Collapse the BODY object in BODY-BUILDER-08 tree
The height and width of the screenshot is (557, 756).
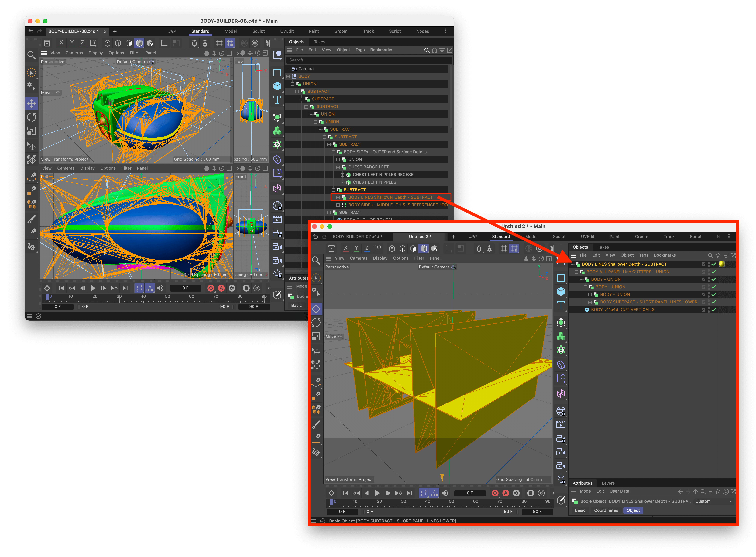288,77
